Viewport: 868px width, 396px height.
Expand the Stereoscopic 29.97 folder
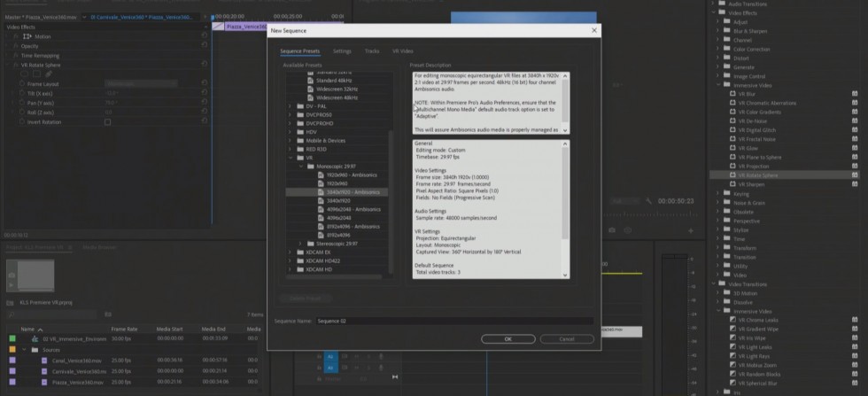coord(300,243)
